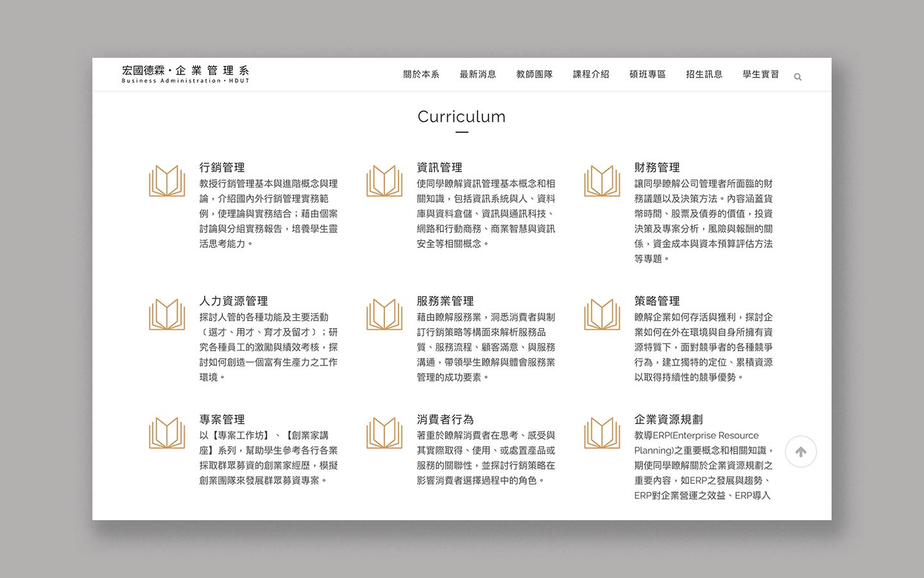Click the book icon beside 服務業管理
The width and height of the screenshot is (924, 578).
384,315
